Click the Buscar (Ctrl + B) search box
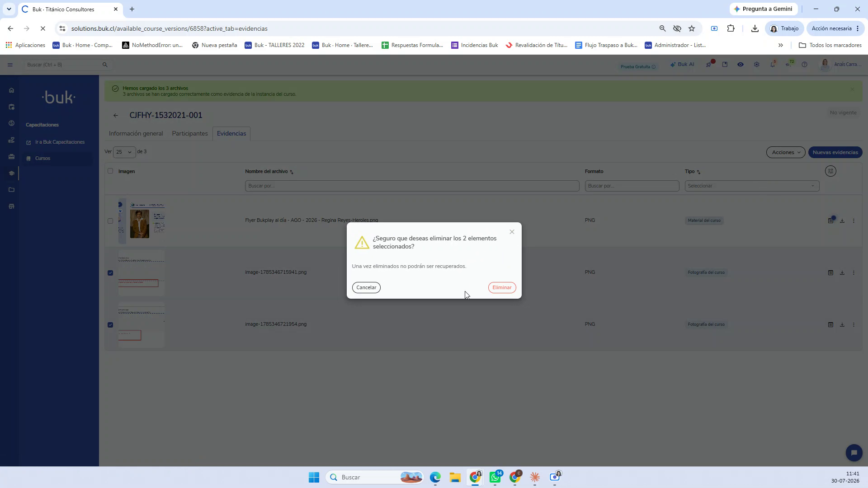Viewport: 868px width, 488px height. click(68, 65)
